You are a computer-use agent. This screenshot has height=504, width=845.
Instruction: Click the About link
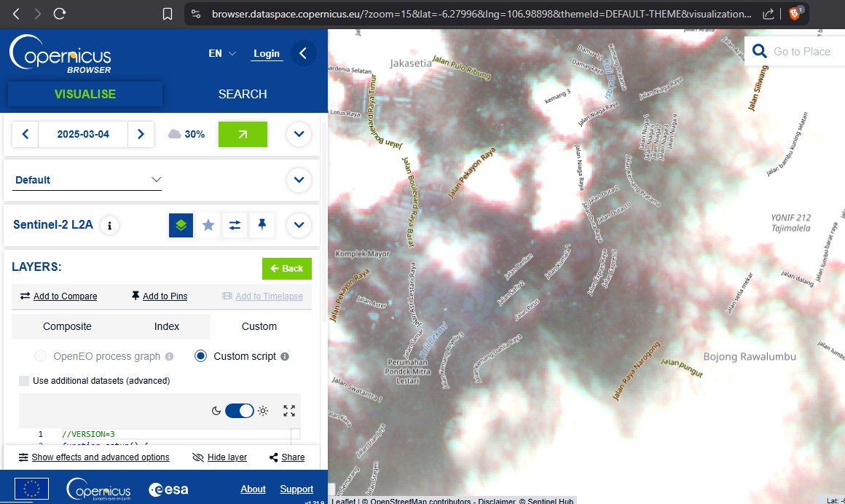tap(253, 489)
